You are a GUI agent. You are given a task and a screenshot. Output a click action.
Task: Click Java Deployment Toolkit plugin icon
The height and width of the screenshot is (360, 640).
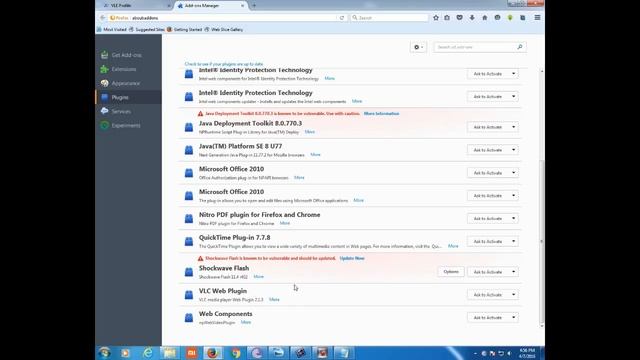coord(189,127)
